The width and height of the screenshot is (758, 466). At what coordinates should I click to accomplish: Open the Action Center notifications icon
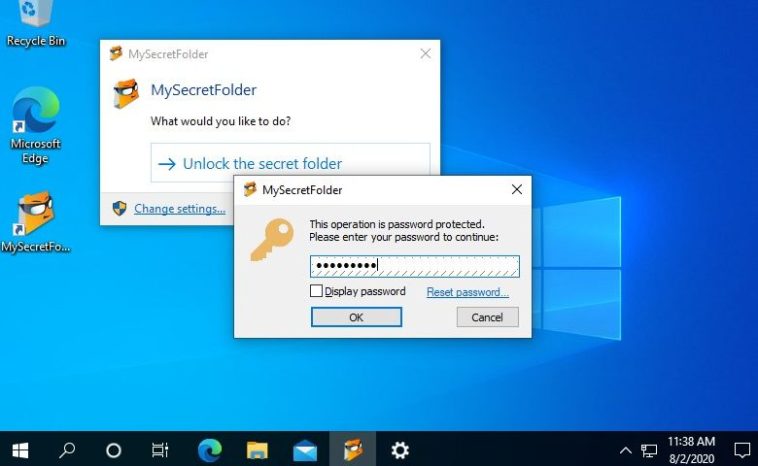(x=742, y=451)
